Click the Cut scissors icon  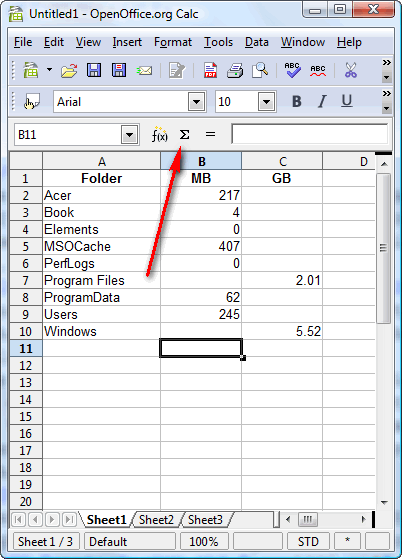click(x=351, y=70)
